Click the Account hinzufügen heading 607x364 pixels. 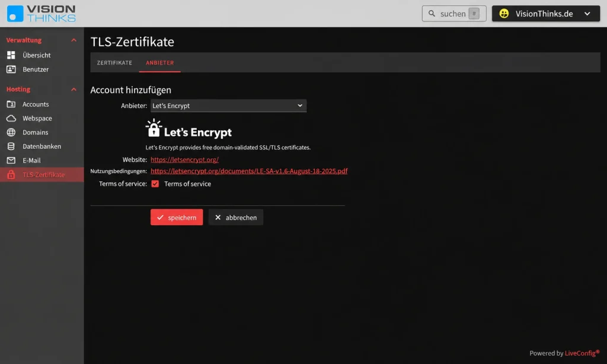click(131, 90)
